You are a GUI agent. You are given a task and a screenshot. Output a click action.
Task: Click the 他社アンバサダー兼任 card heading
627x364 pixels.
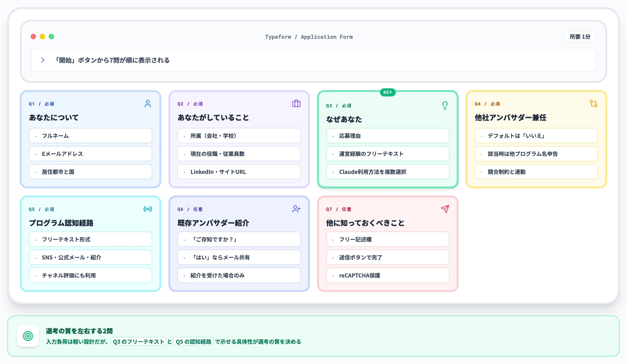(511, 117)
